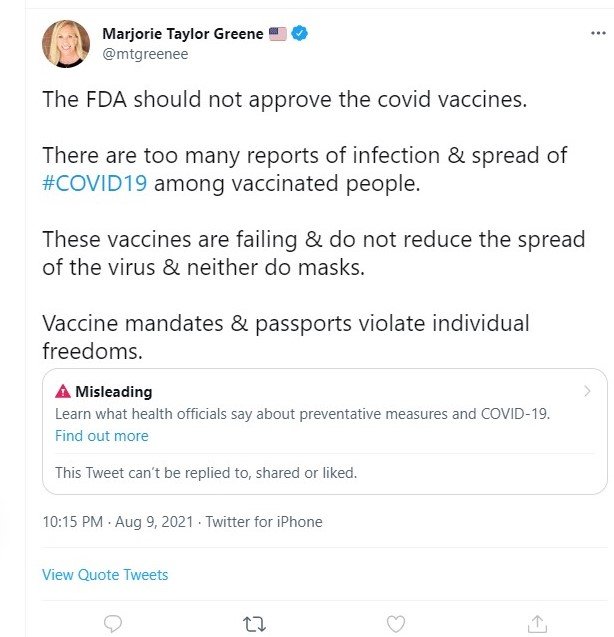Click the red Misleading warning triangle icon
The height and width of the screenshot is (637, 614).
pyautogui.click(x=63, y=392)
